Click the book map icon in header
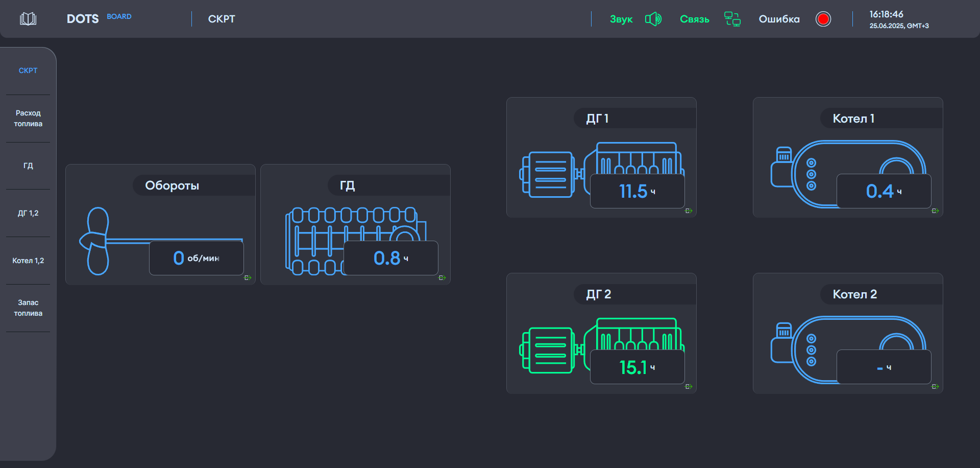The height and width of the screenshot is (468, 980). coord(28,19)
